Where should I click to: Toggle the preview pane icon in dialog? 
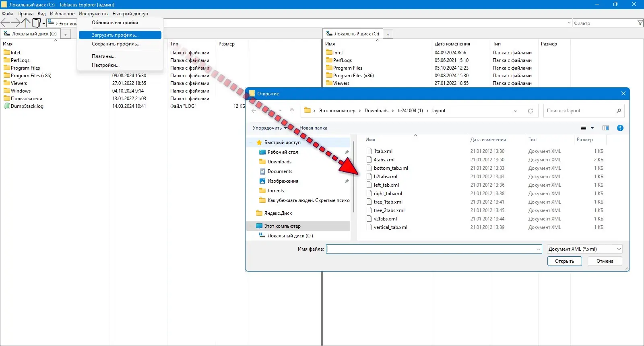[605, 128]
